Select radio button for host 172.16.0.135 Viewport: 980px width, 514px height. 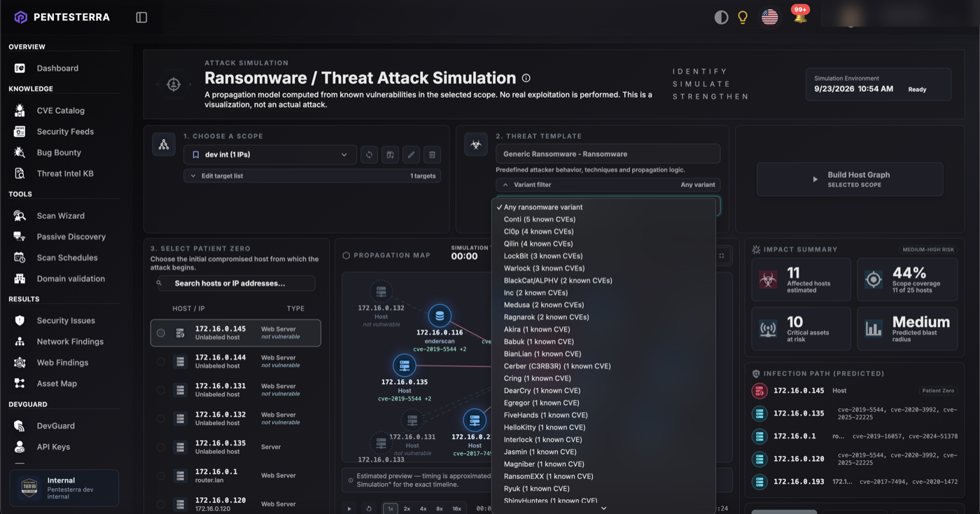pyautogui.click(x=161, y=447)
